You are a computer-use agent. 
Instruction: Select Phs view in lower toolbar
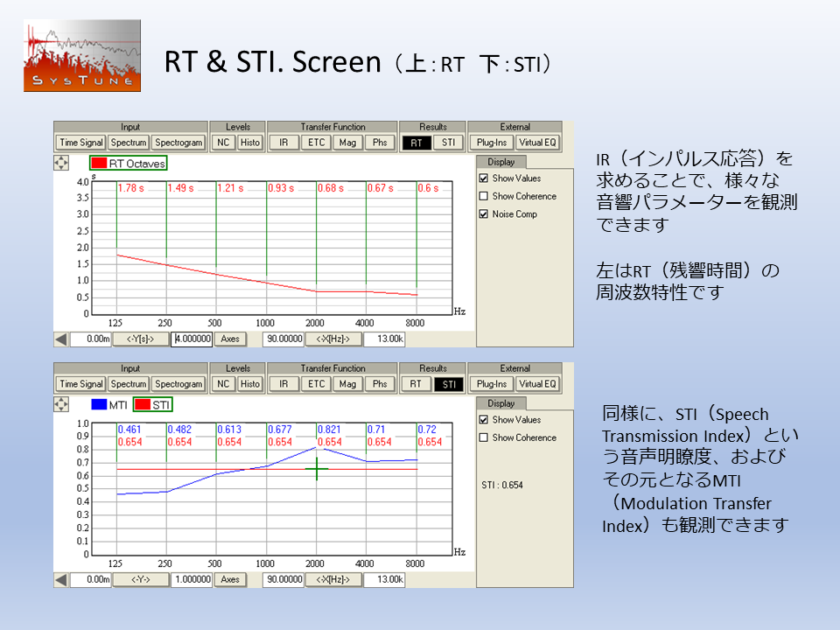380,384
